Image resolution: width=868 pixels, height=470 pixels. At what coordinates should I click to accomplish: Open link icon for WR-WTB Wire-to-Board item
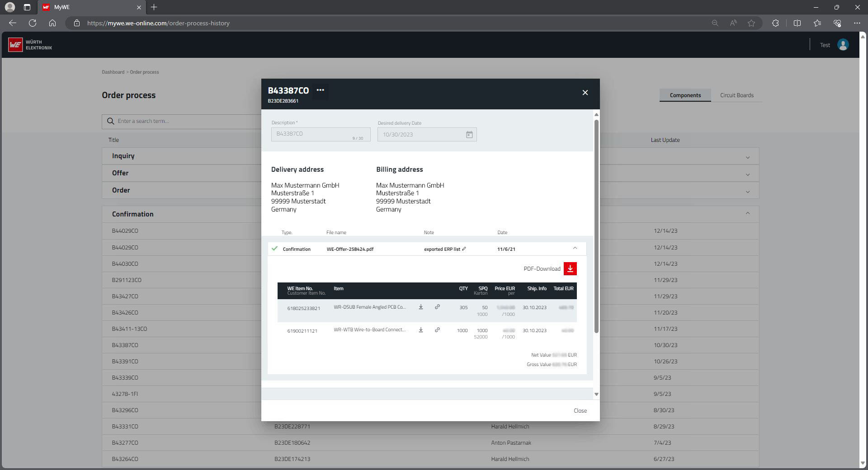(x=437, y=330)
